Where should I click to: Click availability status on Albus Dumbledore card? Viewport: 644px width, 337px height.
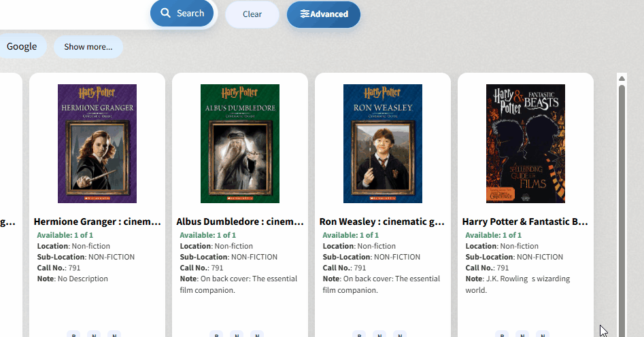[x=208, y=235]
